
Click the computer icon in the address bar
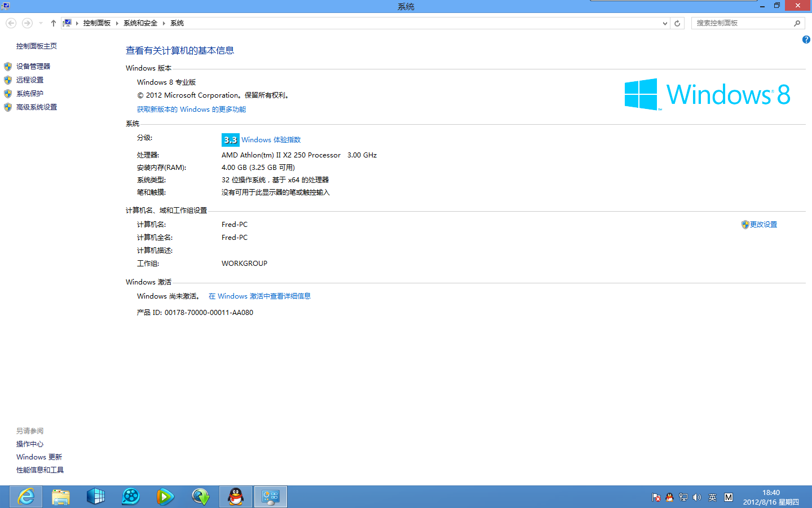(67, 23)
